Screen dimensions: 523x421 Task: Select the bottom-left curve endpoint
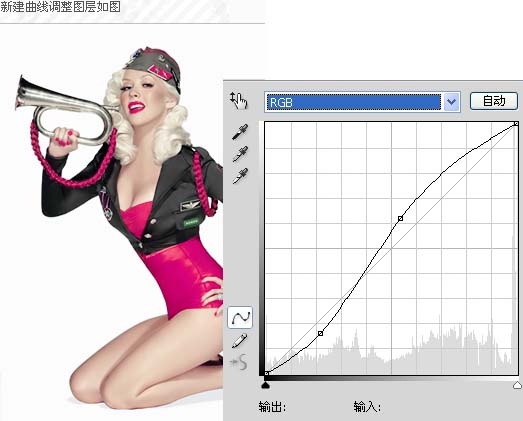[267, 373]
